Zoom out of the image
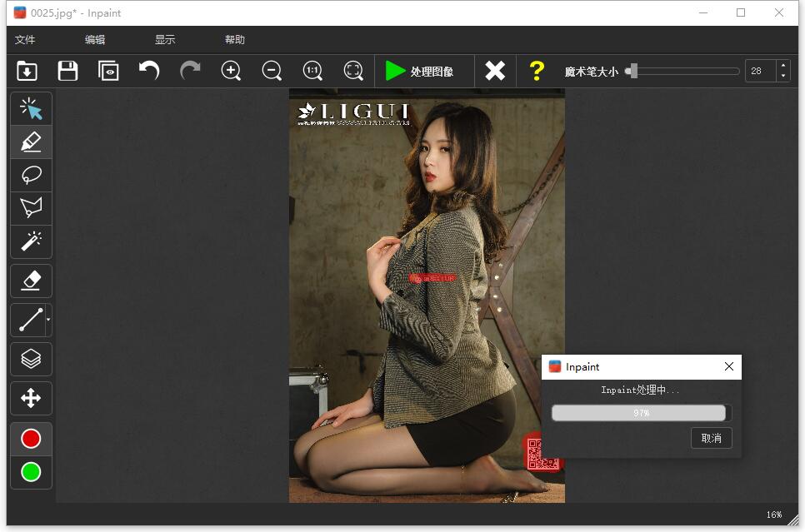The image size is (805, 532). [272, 71]
